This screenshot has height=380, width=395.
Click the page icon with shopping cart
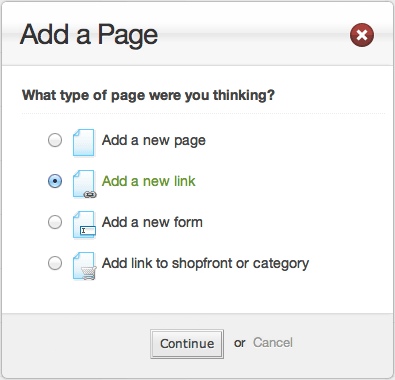pos(84,266)
